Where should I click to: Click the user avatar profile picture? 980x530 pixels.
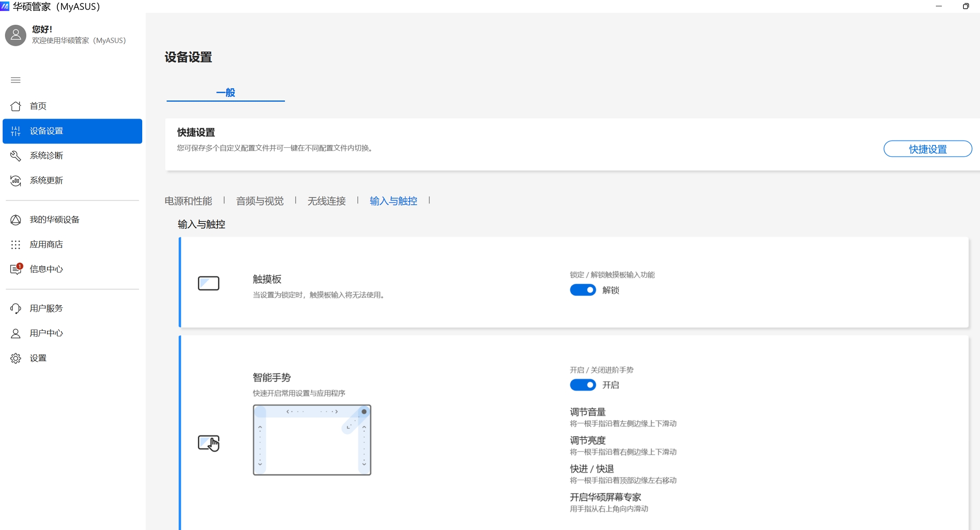point(16,35)
